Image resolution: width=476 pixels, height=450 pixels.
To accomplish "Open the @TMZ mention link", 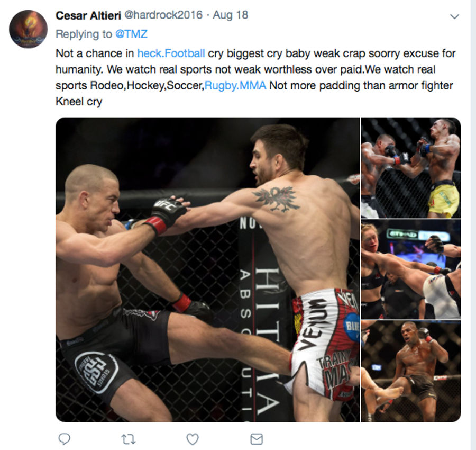I will (132, 34).
